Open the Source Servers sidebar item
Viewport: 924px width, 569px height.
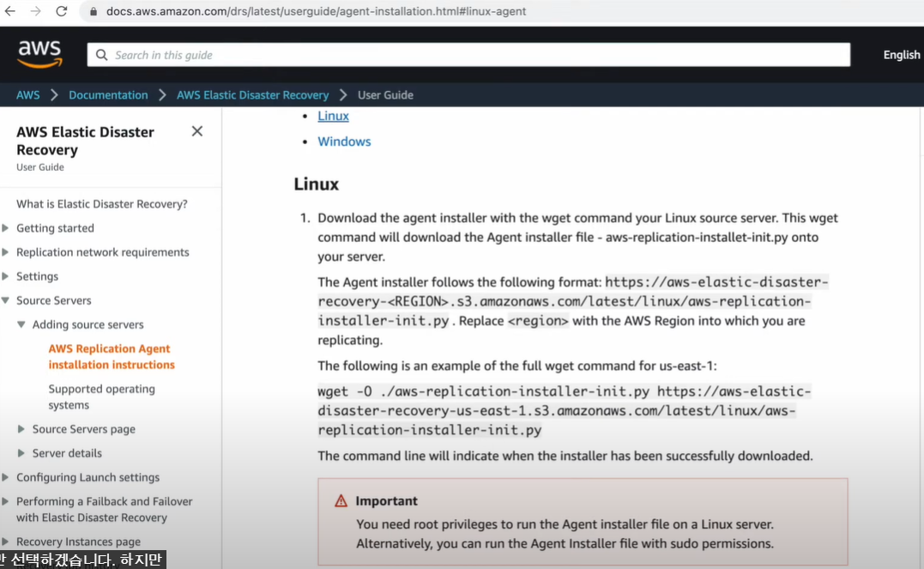tap(54, 300)
